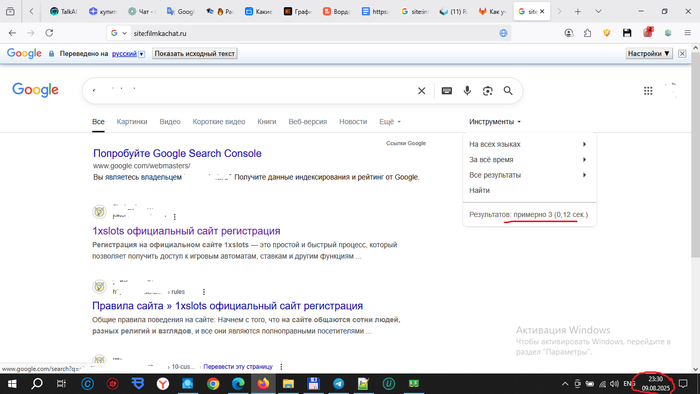Open search by image camera icon
This screenshot has height=394, width=700.
[x=488, y=91]
